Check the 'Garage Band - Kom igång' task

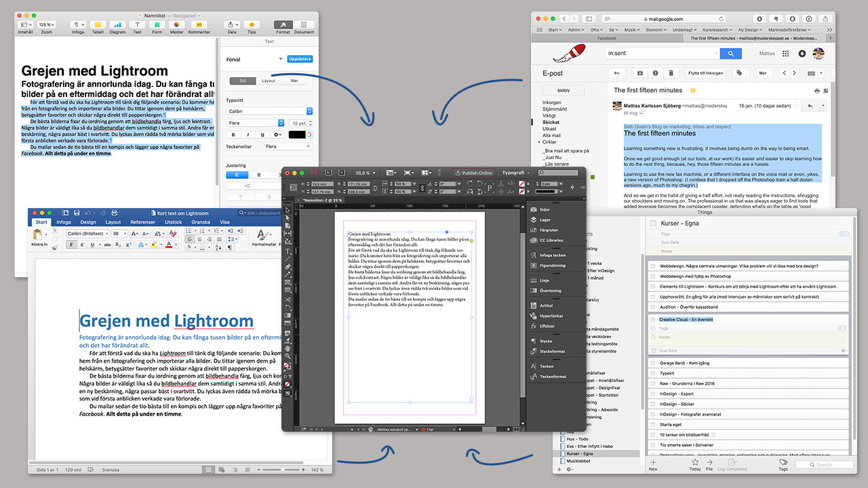[653, 363]
